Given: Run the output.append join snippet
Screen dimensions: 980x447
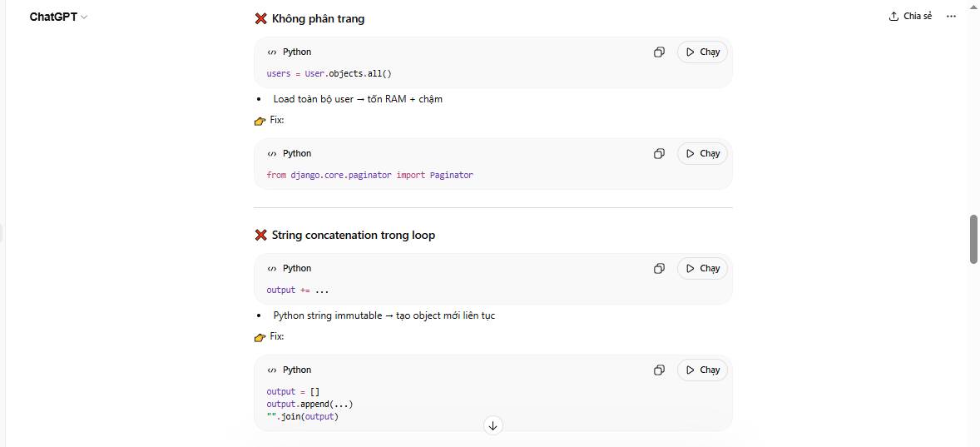Looking at the screenshot, I should click(x=702, y=370).
